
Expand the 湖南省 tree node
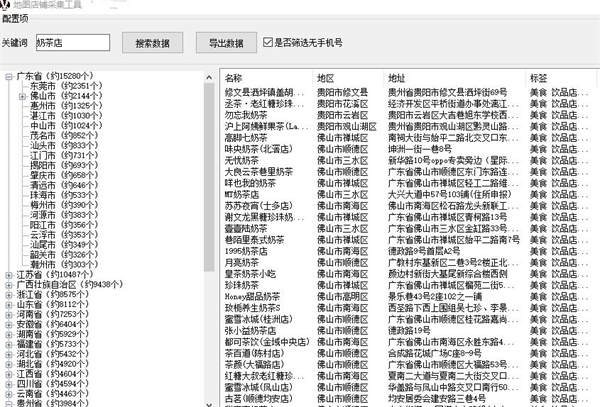[9, 335]
